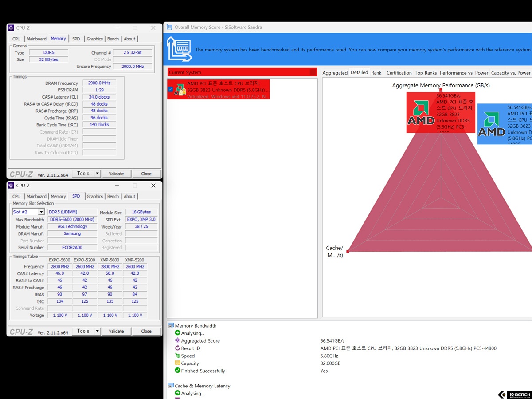Click the green arrow icon next to Analysing under Memory Bandwidth
The height and width of the screenshot is (399, 532).
[x=177, y=333]
